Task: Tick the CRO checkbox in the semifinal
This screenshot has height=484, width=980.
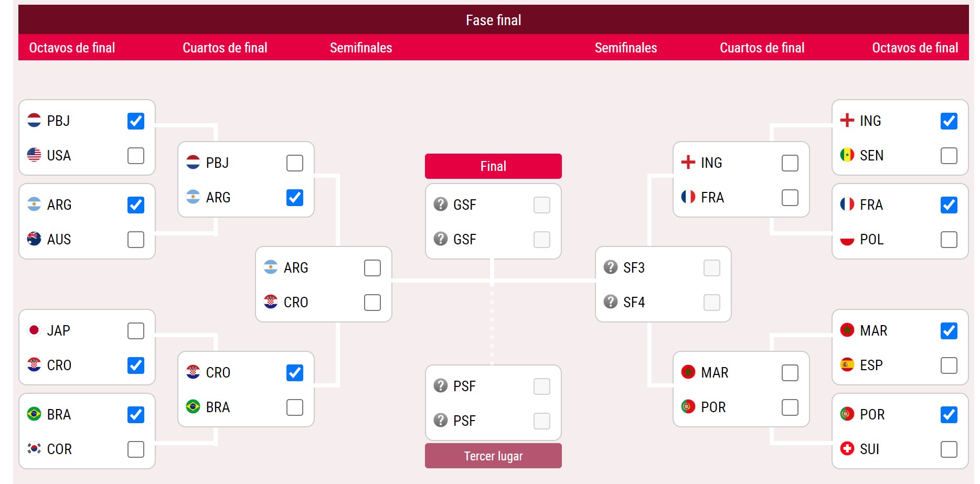Action: pos(372,303)
